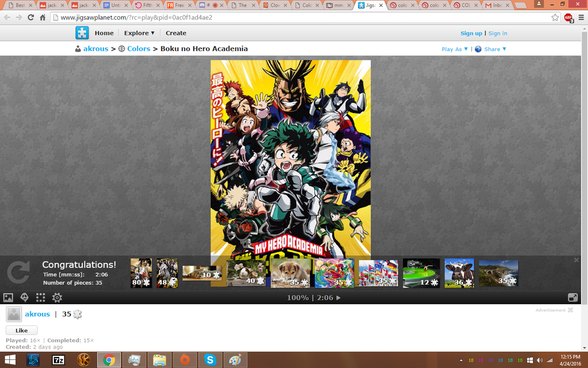This screenshot has height=368, width=588.
Task: Switch to the Fifth browser tab
Action: click(147, 5)
